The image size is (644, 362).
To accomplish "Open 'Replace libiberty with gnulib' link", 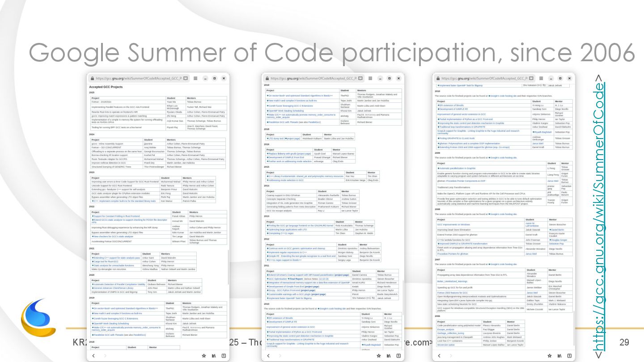I will (x=289, y=154).
